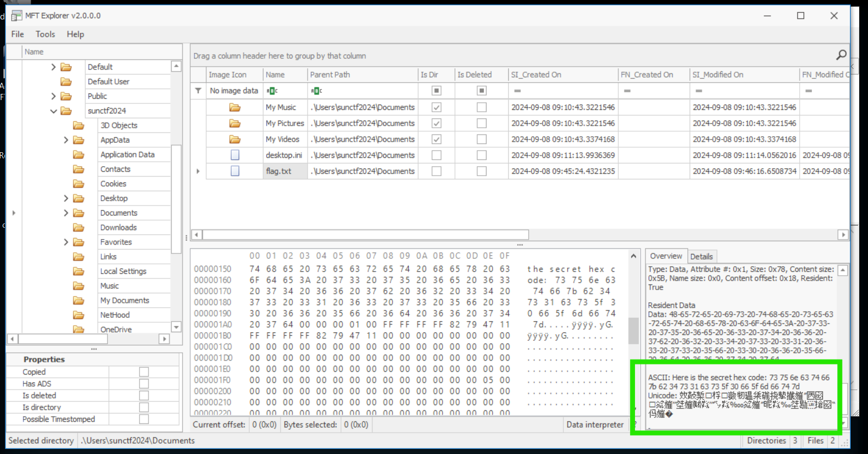
Task: Click the folder tree scroll down arrow
Action: pos(176,327)
